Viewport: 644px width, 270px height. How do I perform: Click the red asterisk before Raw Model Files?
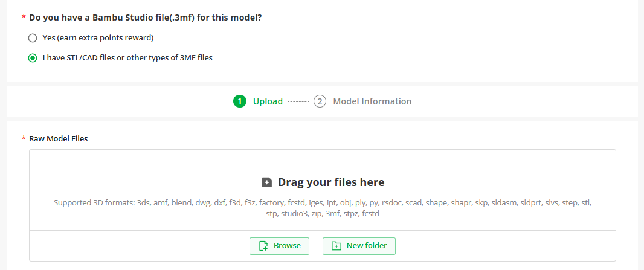pos(24,139)
